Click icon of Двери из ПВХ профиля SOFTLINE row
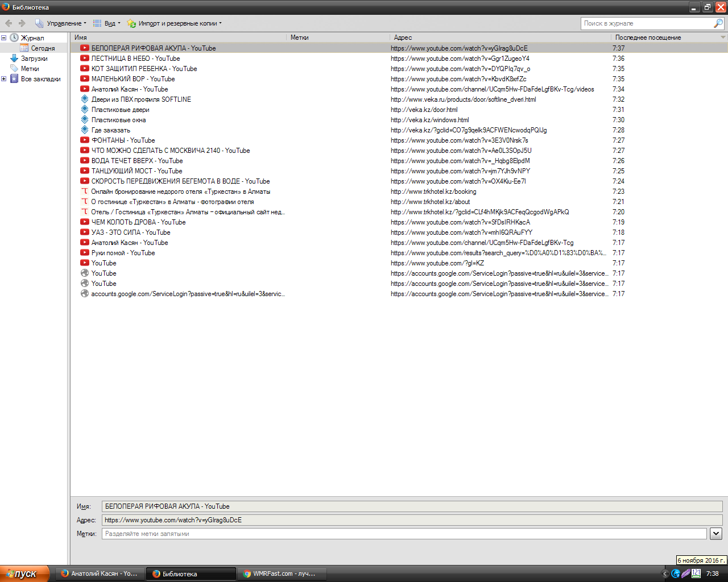 click(x=85, y=99)
